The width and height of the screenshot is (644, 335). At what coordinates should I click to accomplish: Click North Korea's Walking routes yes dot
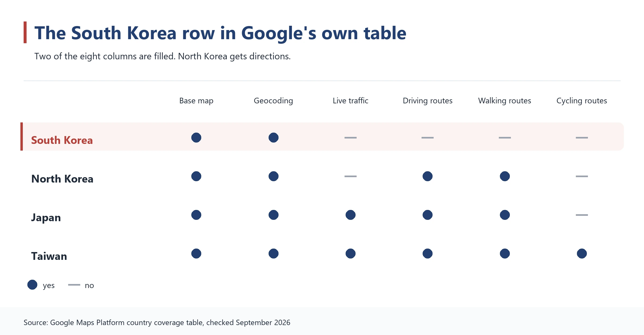coord(505,176)
